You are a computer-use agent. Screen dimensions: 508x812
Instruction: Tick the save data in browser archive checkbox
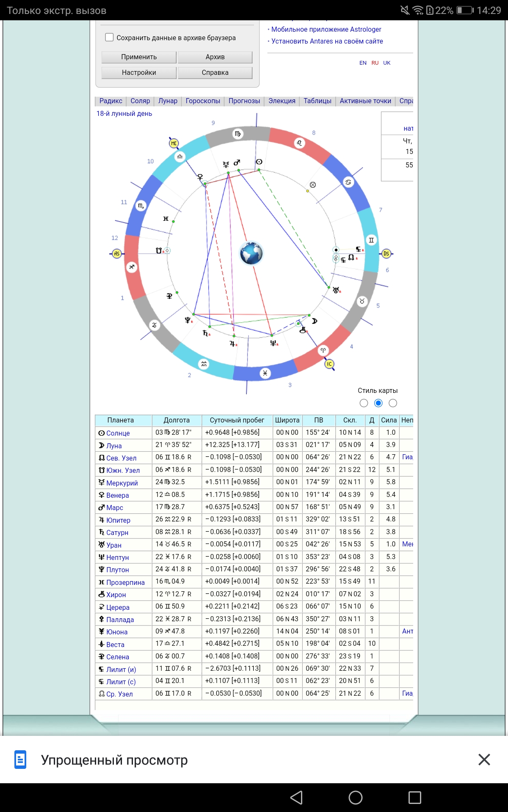point(109,37)
